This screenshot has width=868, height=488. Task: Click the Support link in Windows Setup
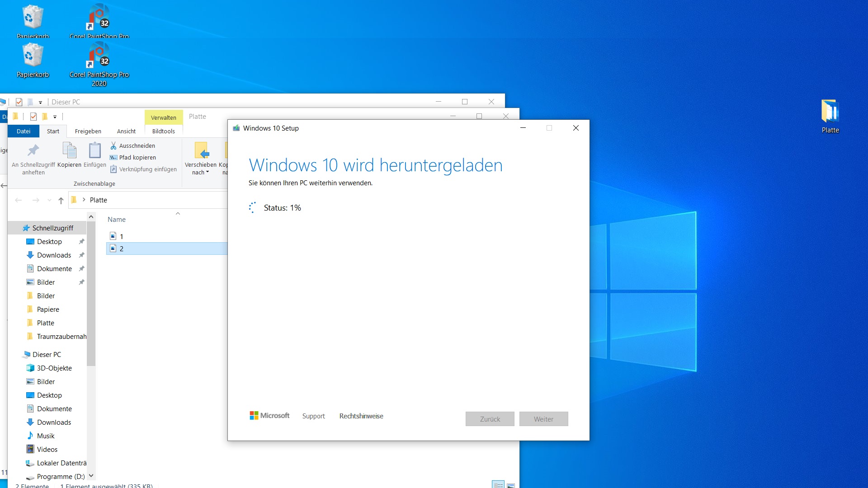point(313,416)
